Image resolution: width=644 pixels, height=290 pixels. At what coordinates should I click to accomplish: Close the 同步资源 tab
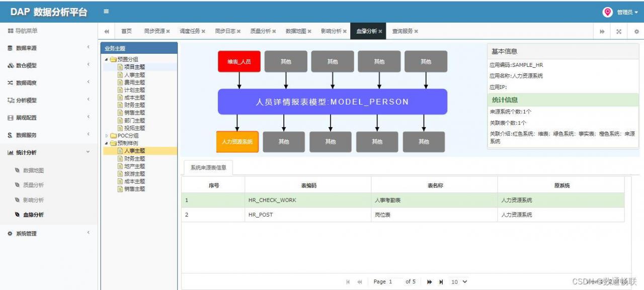click(x=168, y=31)
